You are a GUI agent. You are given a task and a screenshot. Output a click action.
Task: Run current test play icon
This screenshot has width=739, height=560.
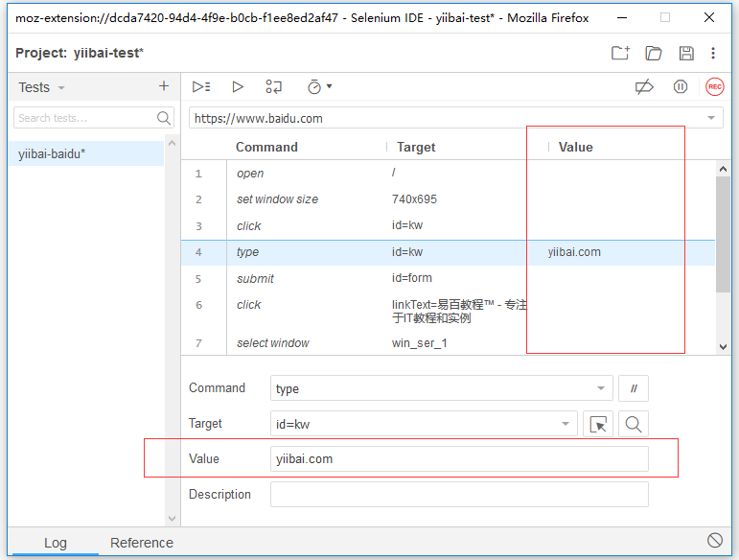pos(238,86)
